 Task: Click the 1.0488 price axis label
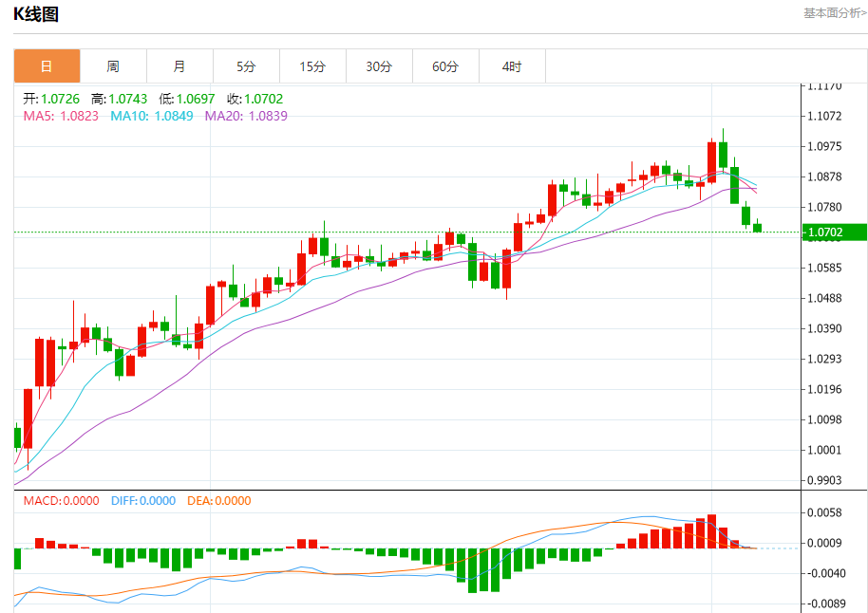pos(824,299)
